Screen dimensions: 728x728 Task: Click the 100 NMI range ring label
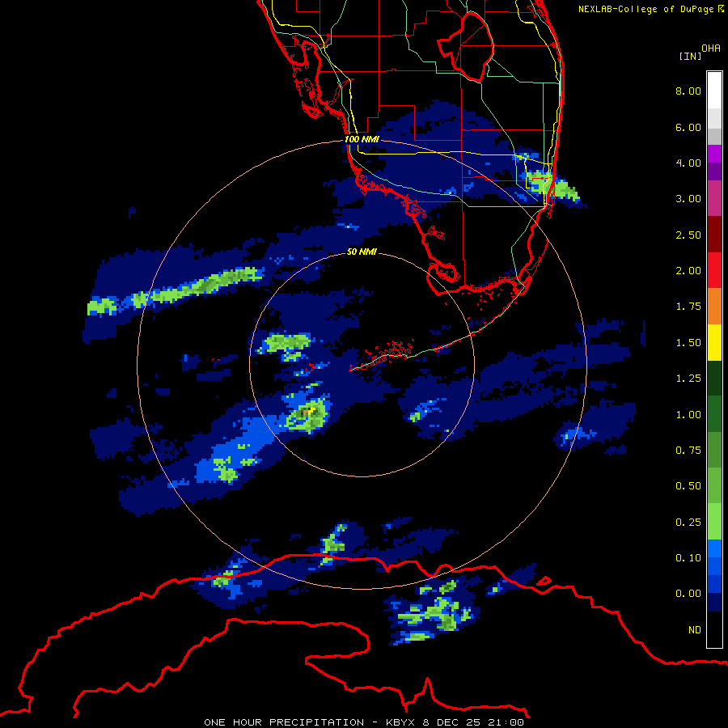[362, 139]
